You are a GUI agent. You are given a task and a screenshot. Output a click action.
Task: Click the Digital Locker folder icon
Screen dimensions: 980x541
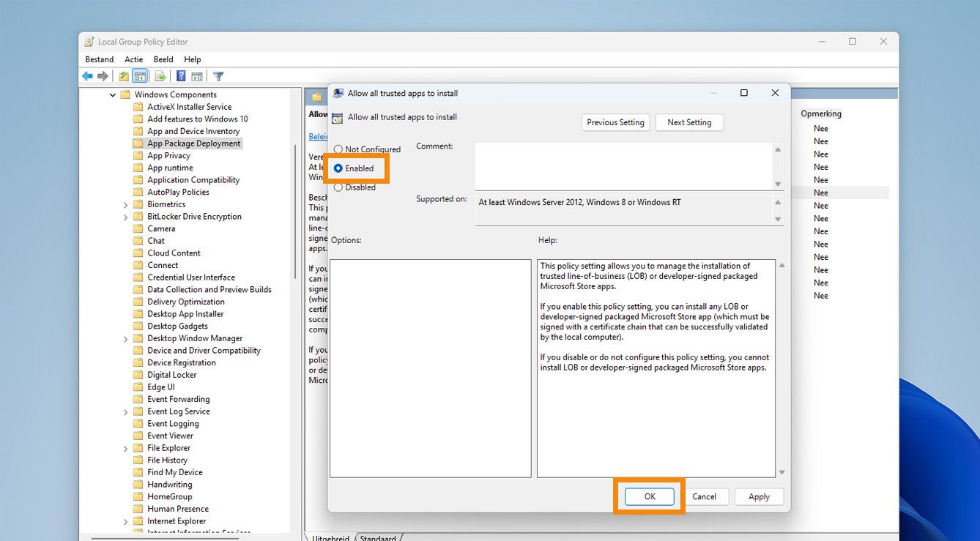click(x=138, y=375)
